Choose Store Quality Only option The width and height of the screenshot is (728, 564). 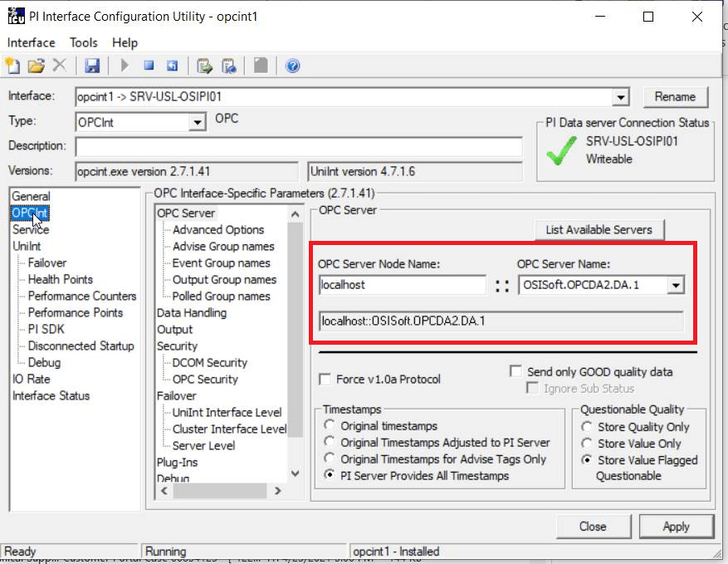coord(587,426)
